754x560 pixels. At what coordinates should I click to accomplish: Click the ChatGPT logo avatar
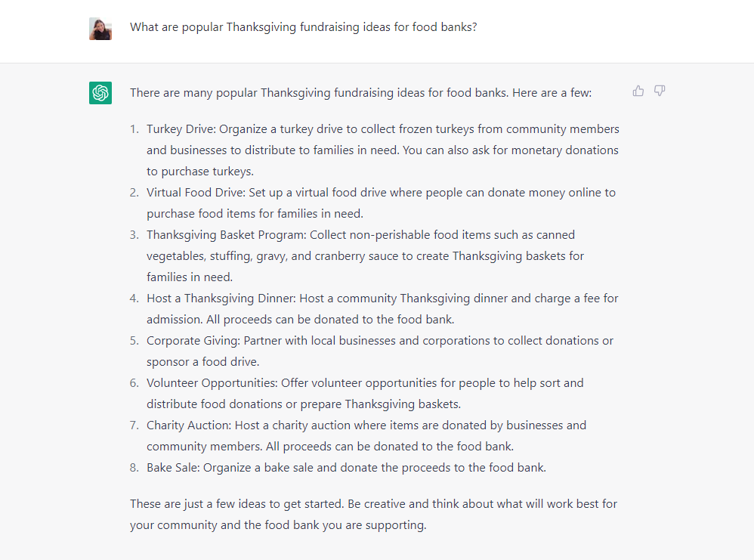tap(100, 93)
